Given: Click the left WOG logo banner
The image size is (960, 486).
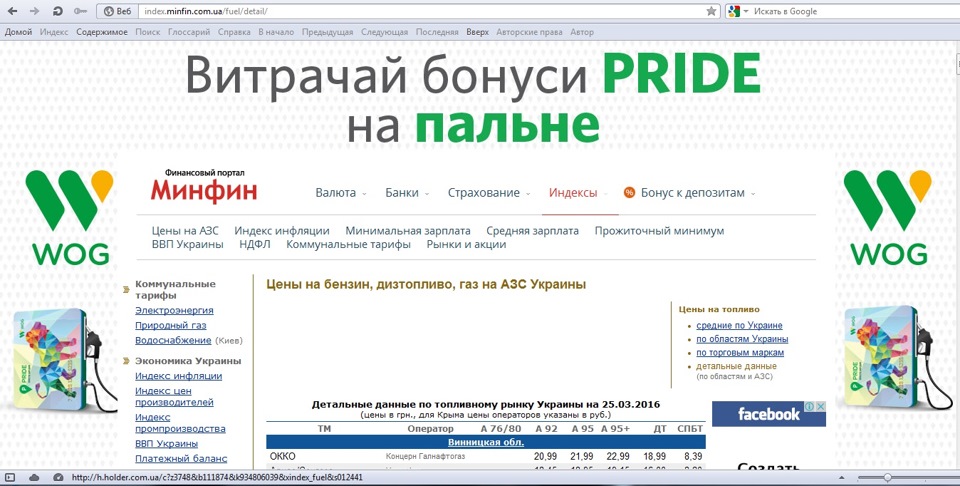Looking at the screenshot, I should (70, 217).
